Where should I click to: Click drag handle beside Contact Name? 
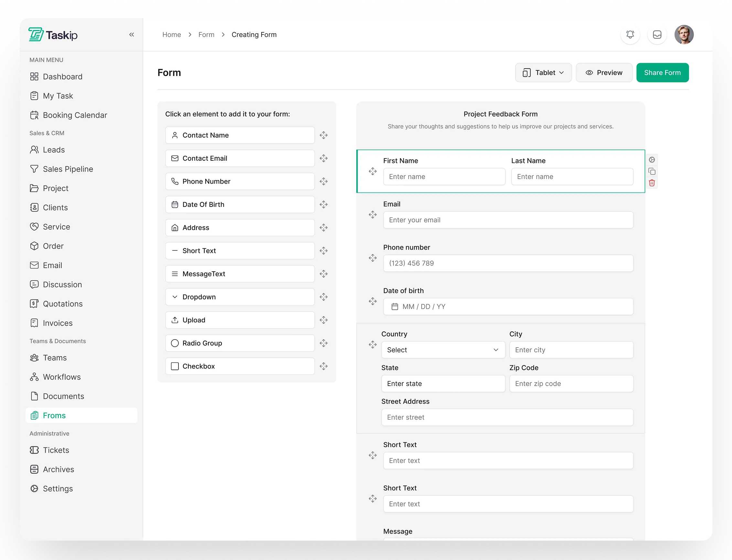(x=323, y=135)
